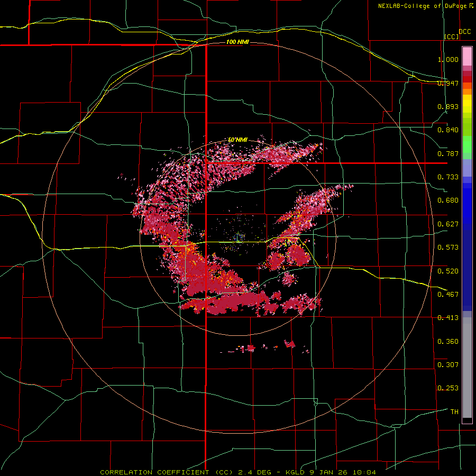This screenshot has width=476, height=476.
Task: Click the 0.840 scale value
Action: click(x=448, y=130)
